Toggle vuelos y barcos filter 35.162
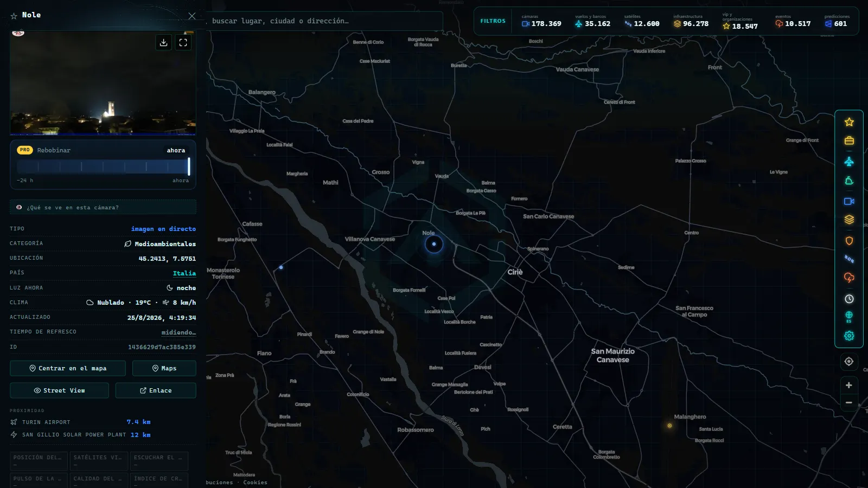 (x=592, y=21)
